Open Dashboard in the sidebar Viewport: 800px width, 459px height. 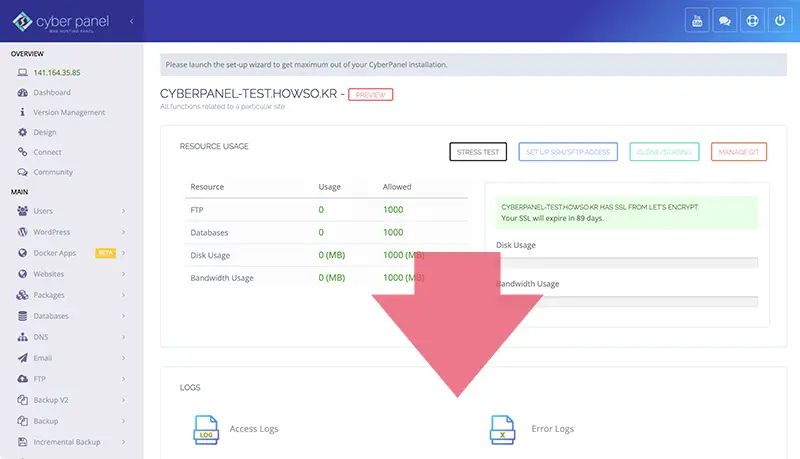coord(52,92)
